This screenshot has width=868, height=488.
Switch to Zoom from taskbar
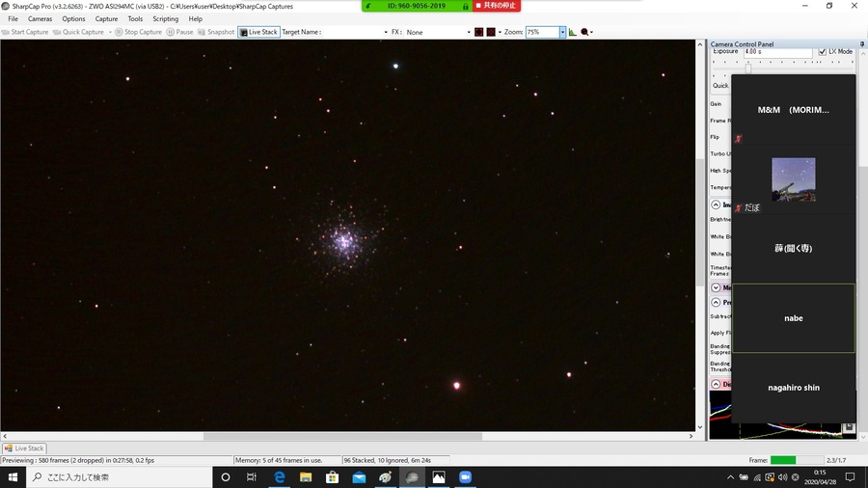(x=465, y=477)
